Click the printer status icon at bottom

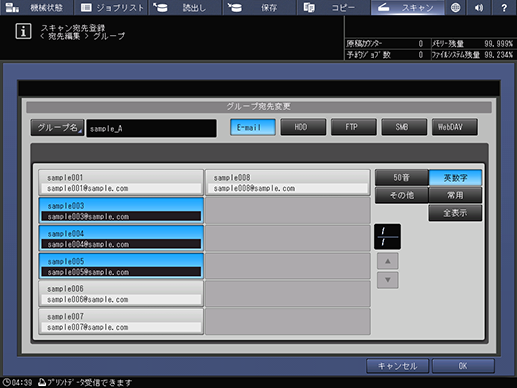pyautogui.click(x=42, y=382)
